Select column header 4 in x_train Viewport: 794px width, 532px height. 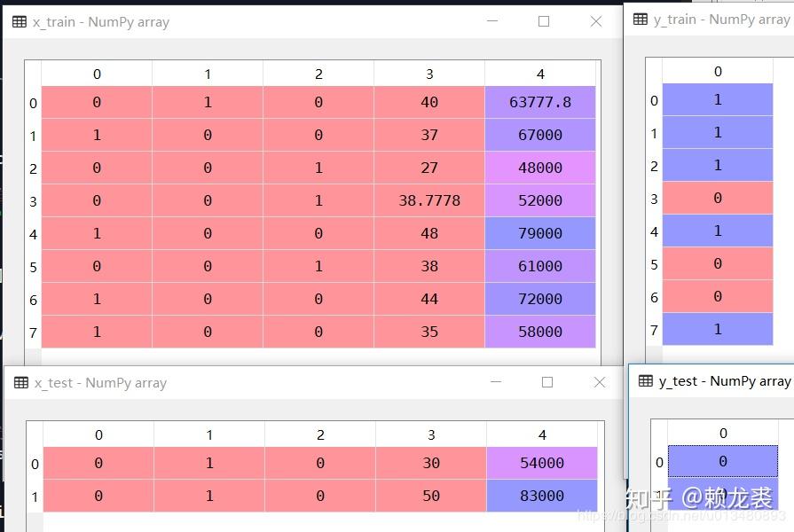coord(540,74)
